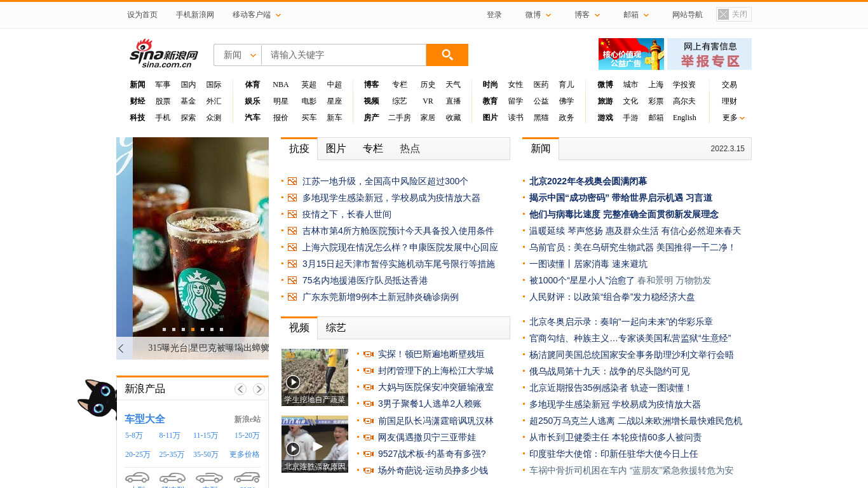This screenshot has width=868, height=488.
Task: Click video icon beside 前国足队长冯潇霆
Action: click(x=368, y=421)
